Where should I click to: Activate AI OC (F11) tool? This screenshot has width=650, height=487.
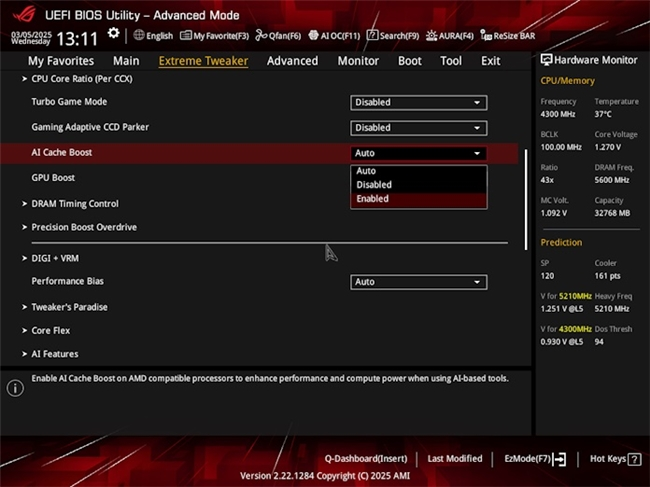333,36
